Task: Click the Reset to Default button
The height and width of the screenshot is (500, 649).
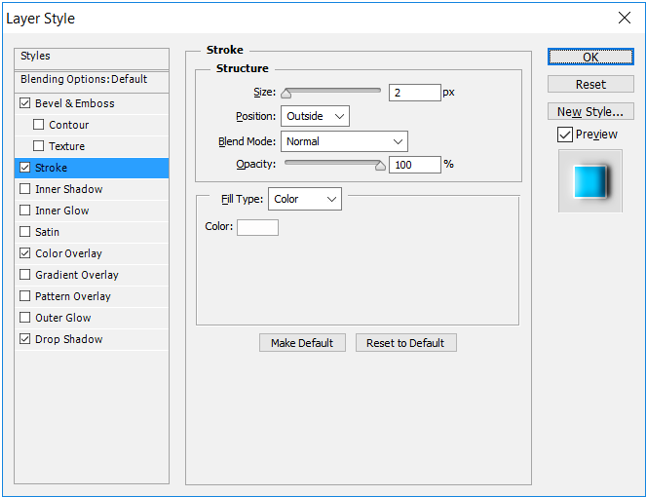Action: pos(406,343)
